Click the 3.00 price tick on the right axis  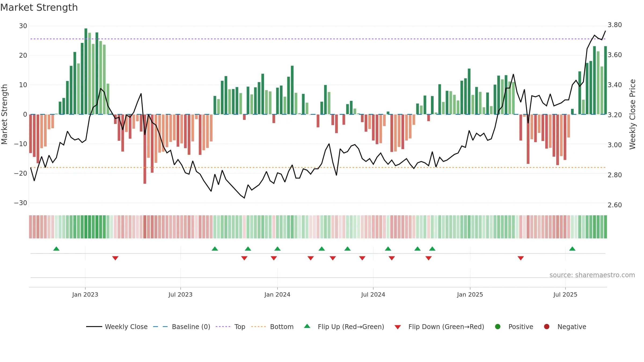point(615,145)
